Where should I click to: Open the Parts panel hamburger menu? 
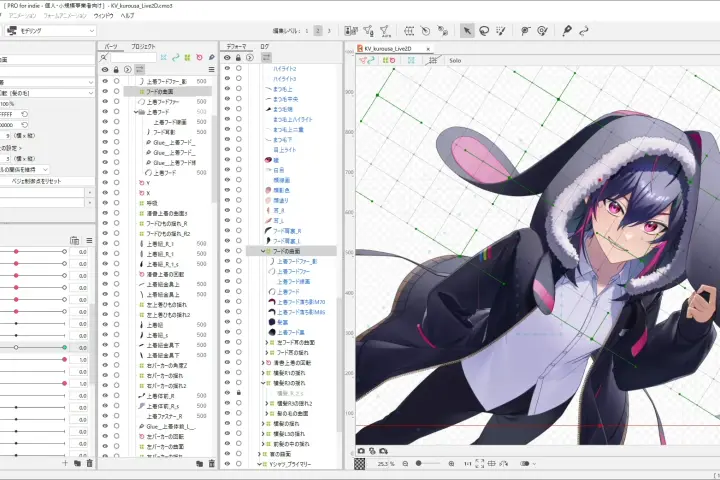pyautogui.click(x=211, y=70)
